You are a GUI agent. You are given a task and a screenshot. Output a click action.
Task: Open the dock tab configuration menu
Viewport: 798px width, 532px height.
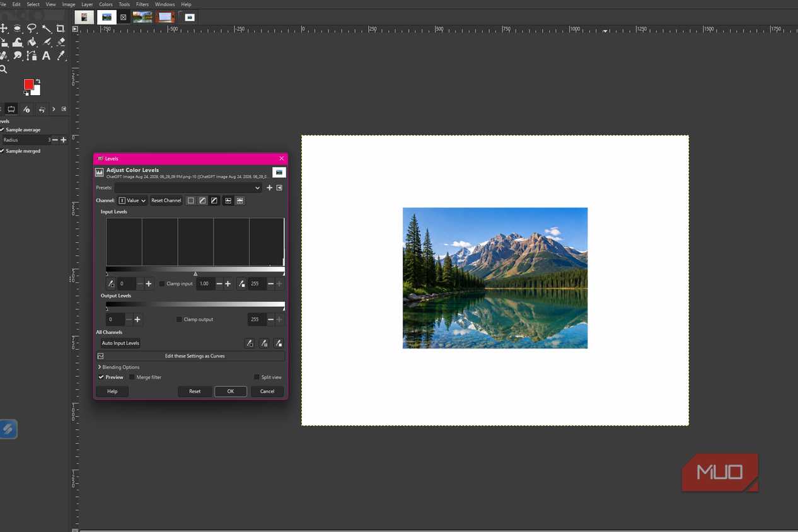pos(64,109)
